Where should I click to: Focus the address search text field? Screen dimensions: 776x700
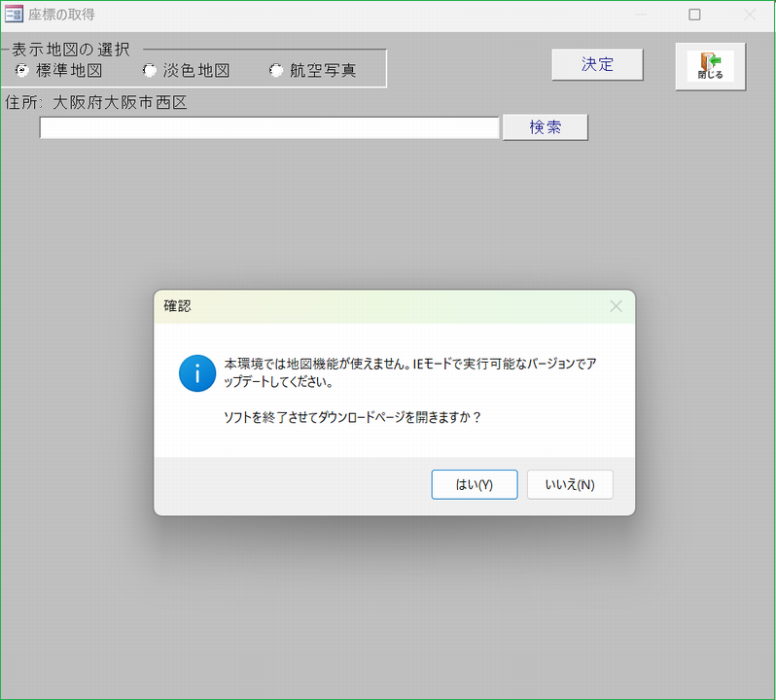269,127
